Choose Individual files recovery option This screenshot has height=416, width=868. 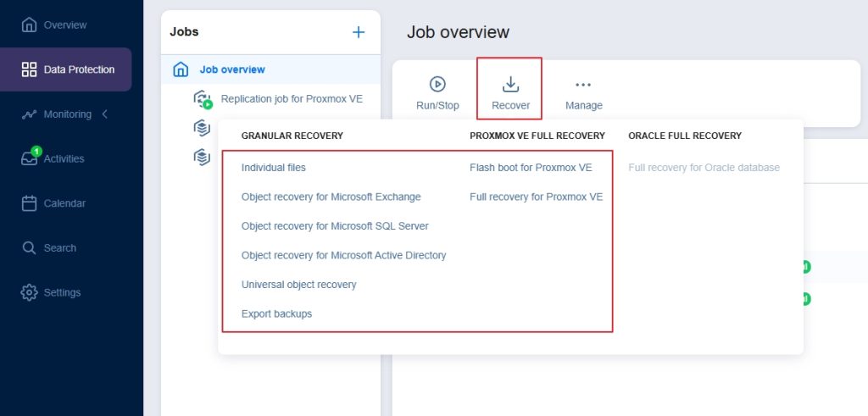pos(274,168)
